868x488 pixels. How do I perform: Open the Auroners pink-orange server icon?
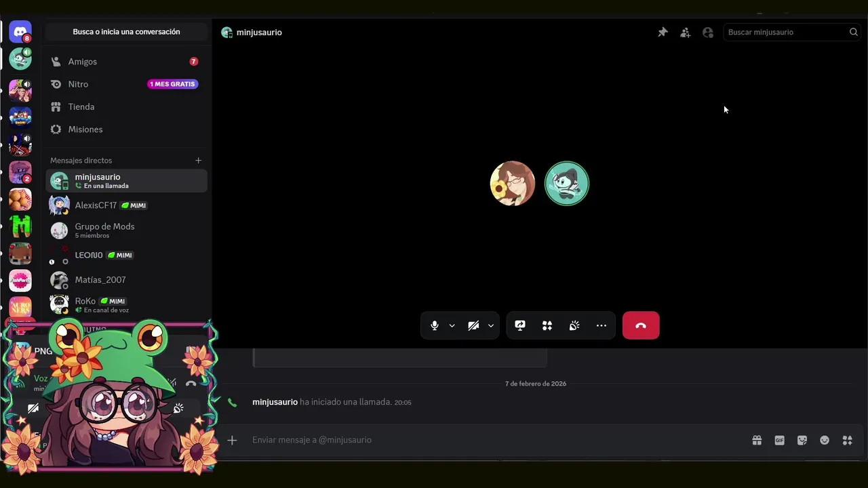20,307
